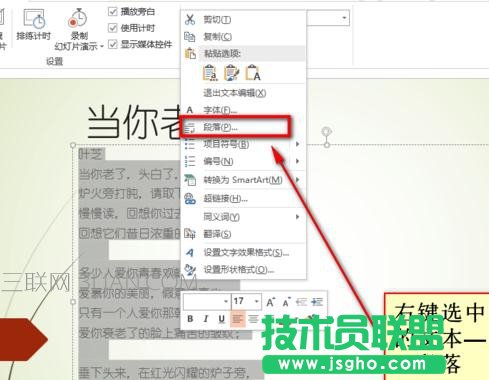Click poem line 垂下头来，在红光闪耀的炉子旁
This screenshot has height=380, width=489.
coord(165,373)
